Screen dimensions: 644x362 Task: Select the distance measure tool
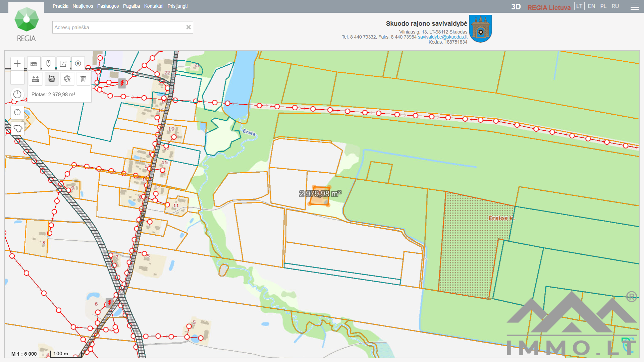tap(36, 79)
